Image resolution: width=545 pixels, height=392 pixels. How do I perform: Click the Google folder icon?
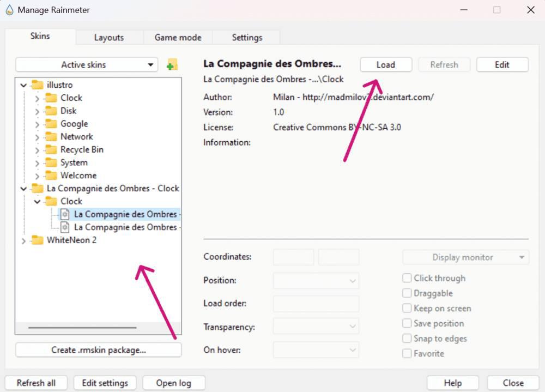[x=51, y=123]
